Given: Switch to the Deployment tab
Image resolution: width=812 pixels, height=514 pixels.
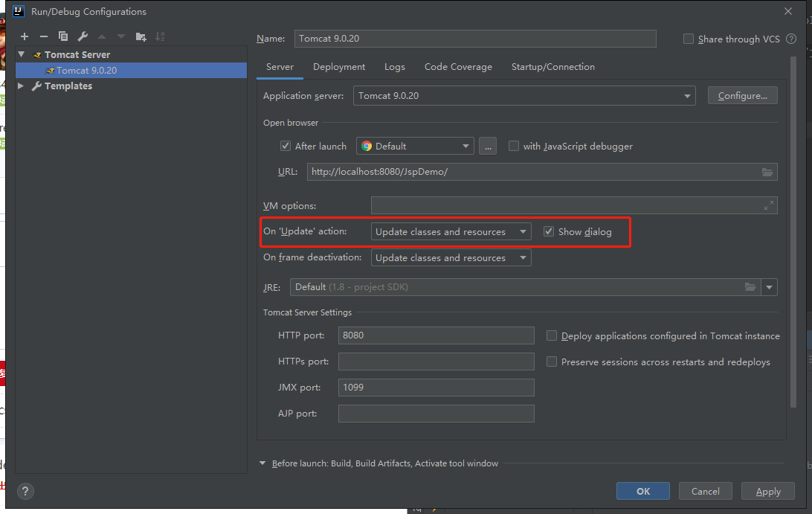Looking at the screenshot, I should point(338,67).
